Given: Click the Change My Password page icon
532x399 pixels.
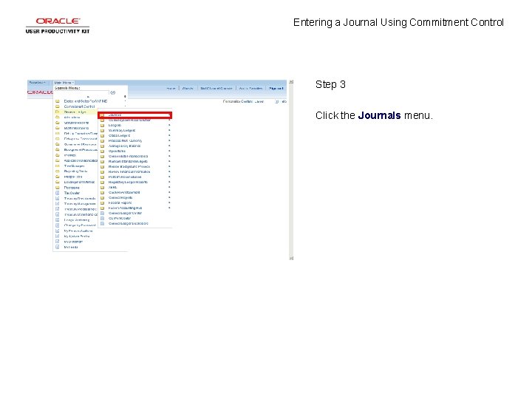Looking at the screenshot, I should coord(58,225).
